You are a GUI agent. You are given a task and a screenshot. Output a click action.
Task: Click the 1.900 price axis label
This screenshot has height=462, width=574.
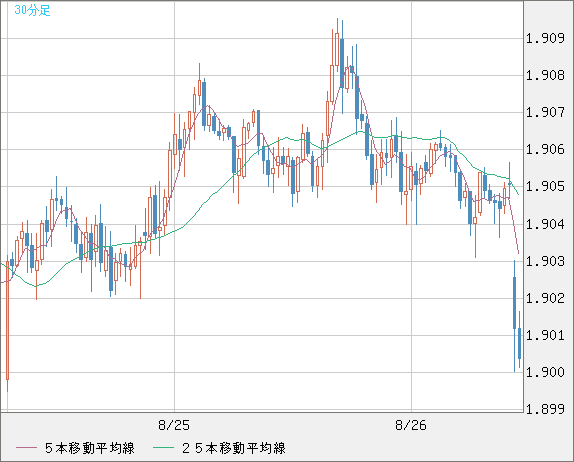(545, 372)
